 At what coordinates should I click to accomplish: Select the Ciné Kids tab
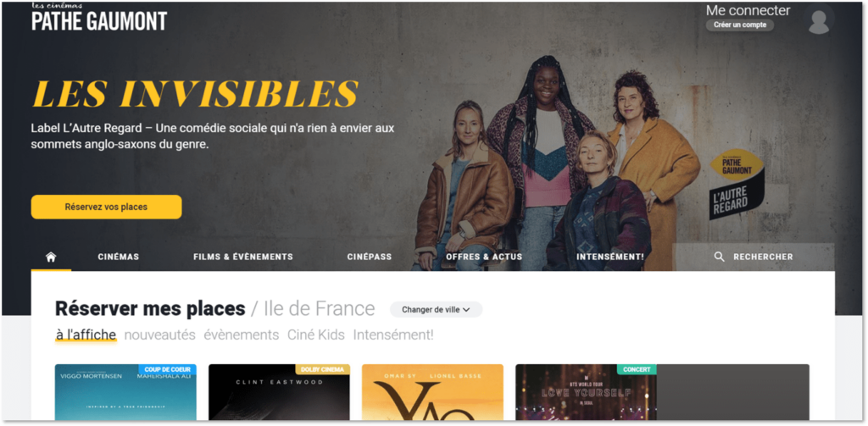click(316, 335)
